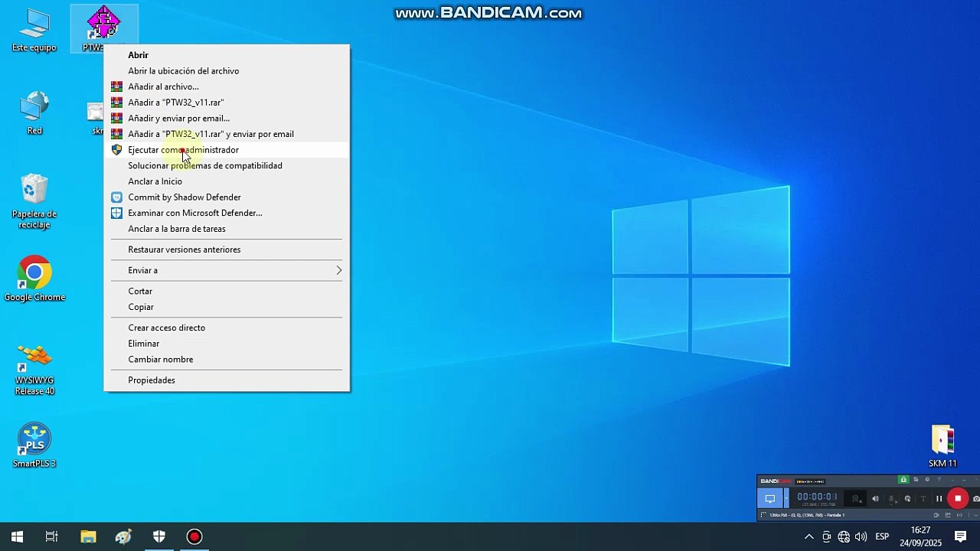Open Bandicam recording mode dropdown arrow
This screenshot has width=980, height=551.
[x=786, y=498]
